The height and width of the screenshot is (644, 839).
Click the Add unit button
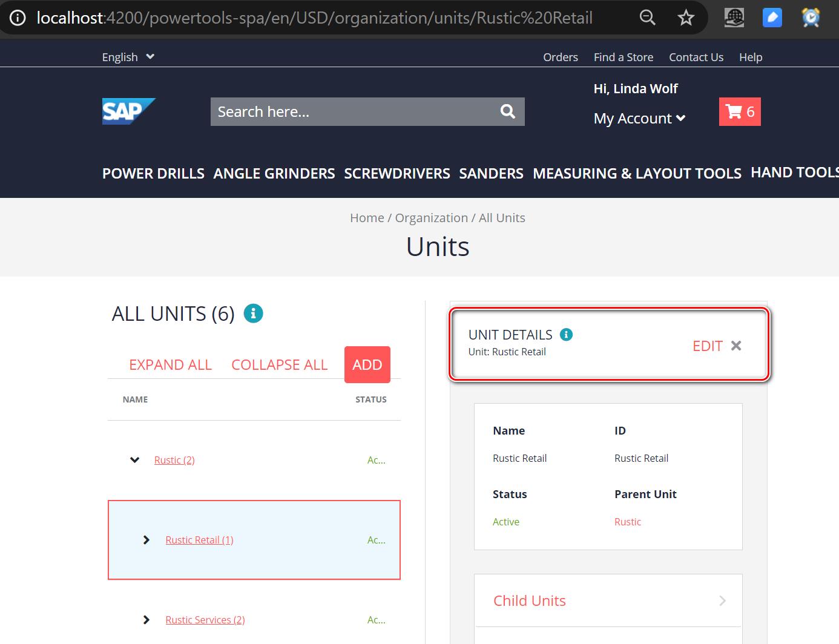coord(367,364)
